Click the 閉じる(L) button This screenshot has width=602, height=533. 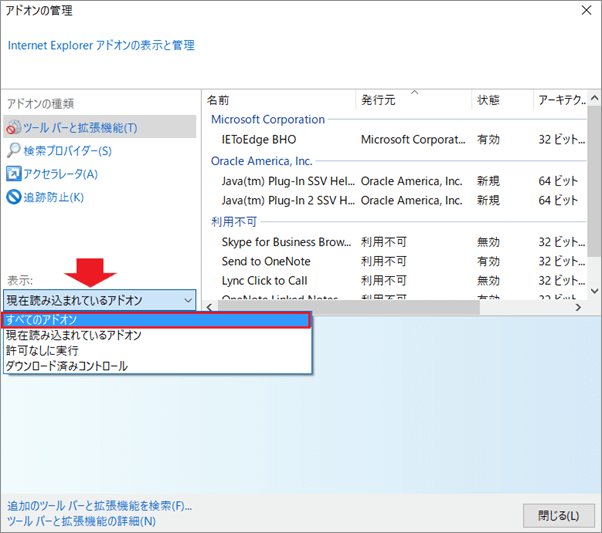(559, 516)
